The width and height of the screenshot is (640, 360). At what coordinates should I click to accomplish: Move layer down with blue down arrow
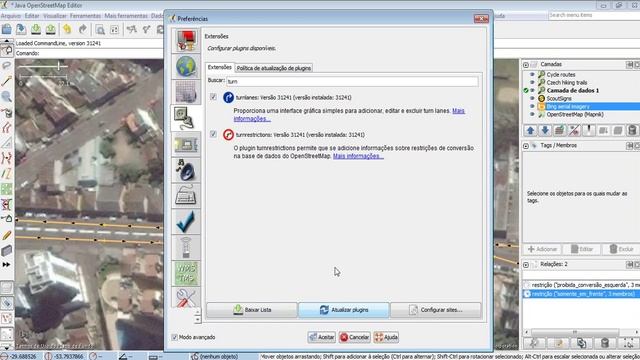[x=545, y=131]
